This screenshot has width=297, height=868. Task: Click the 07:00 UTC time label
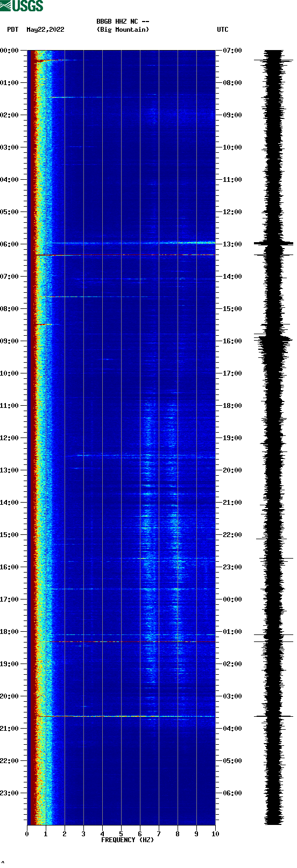(x=232, y=51)
